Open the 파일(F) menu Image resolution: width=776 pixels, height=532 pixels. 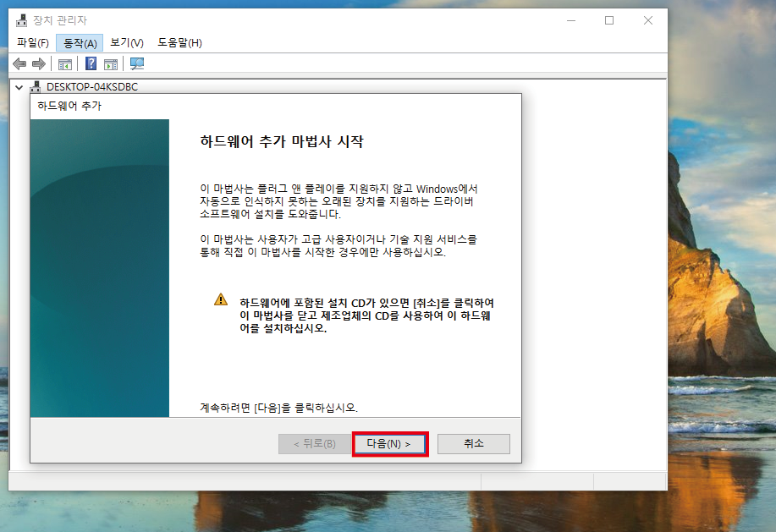33,43
